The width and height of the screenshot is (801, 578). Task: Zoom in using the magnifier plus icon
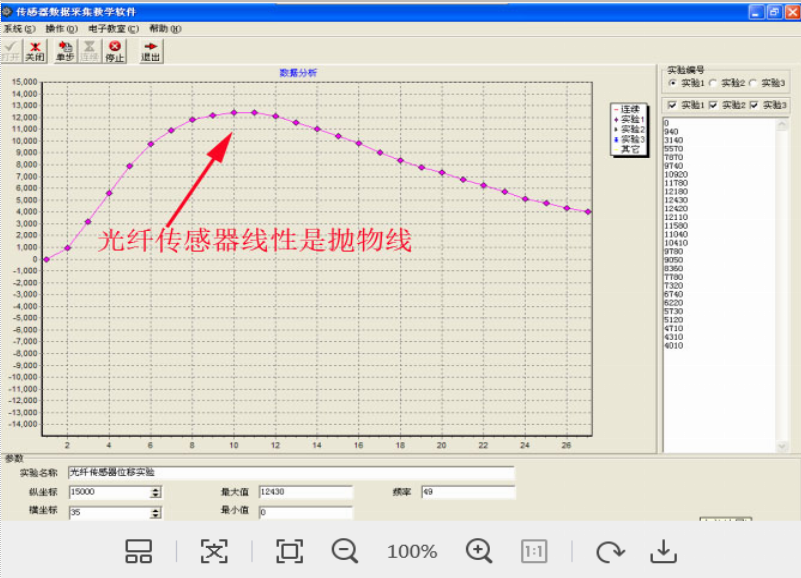(479, 551)
